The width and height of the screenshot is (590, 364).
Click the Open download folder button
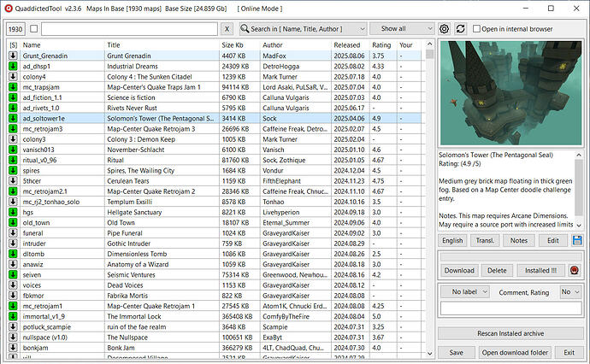(x=515, y=353)
